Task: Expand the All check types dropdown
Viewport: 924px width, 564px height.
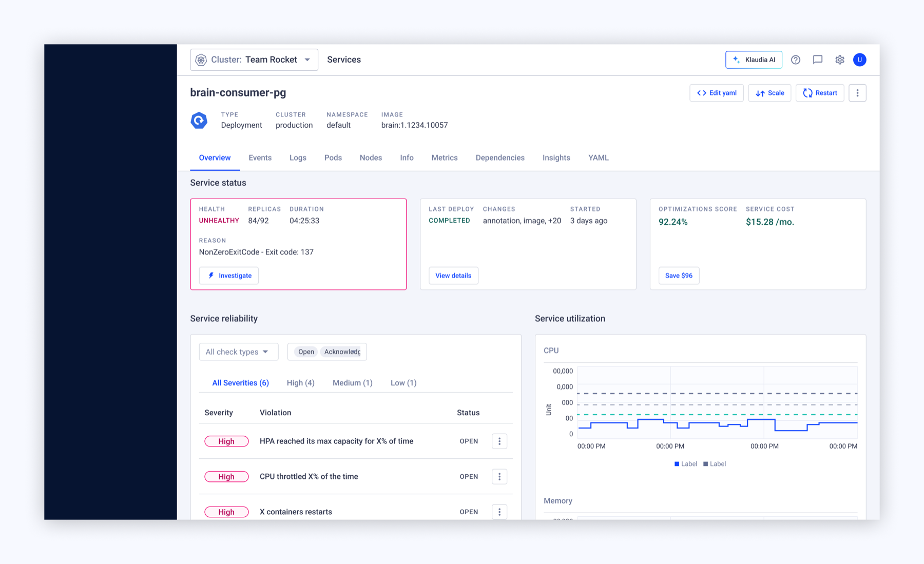Action: (239, 352)
